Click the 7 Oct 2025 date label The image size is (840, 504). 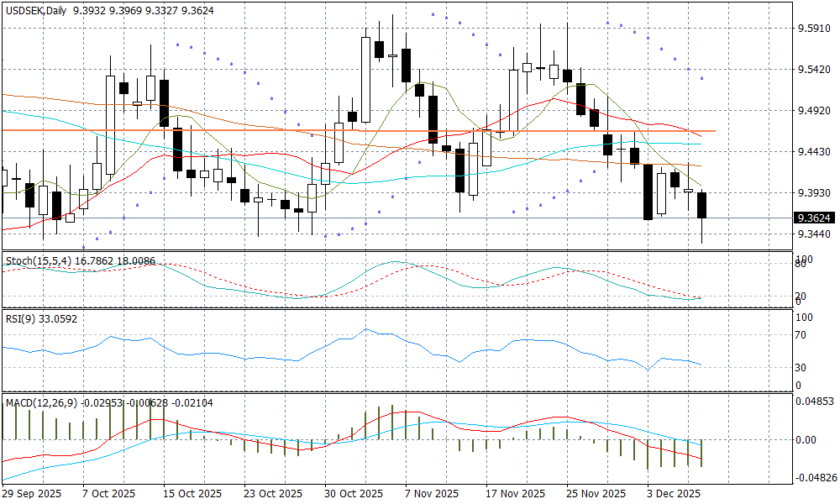pyautogui.click(x=108, y=493)
